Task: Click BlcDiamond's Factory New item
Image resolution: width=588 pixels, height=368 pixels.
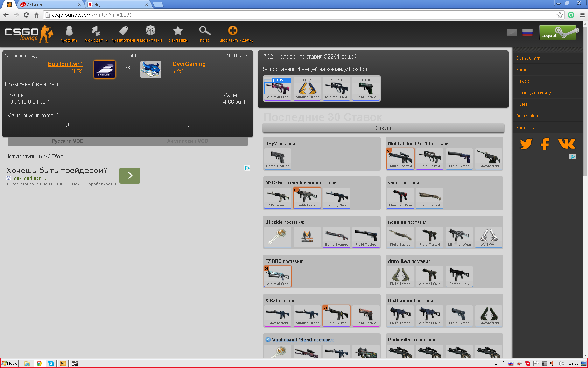Action: pyautogui.click(x=489, y=315)
